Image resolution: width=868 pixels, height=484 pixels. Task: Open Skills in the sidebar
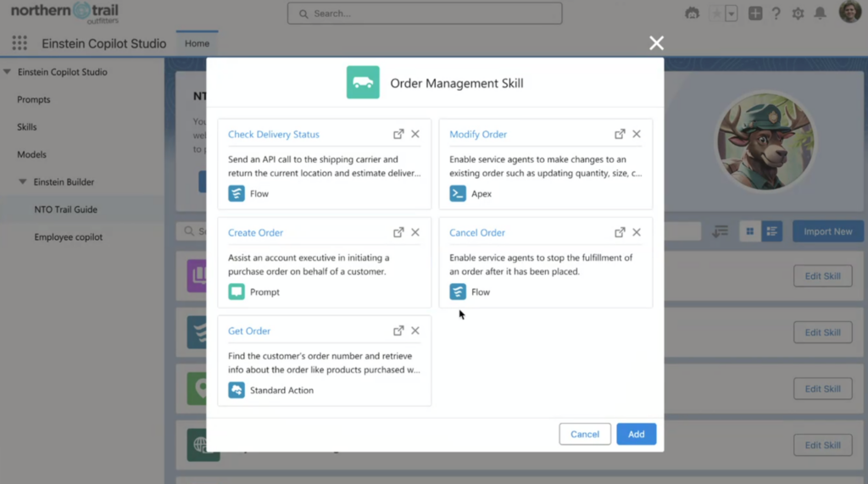26,127
